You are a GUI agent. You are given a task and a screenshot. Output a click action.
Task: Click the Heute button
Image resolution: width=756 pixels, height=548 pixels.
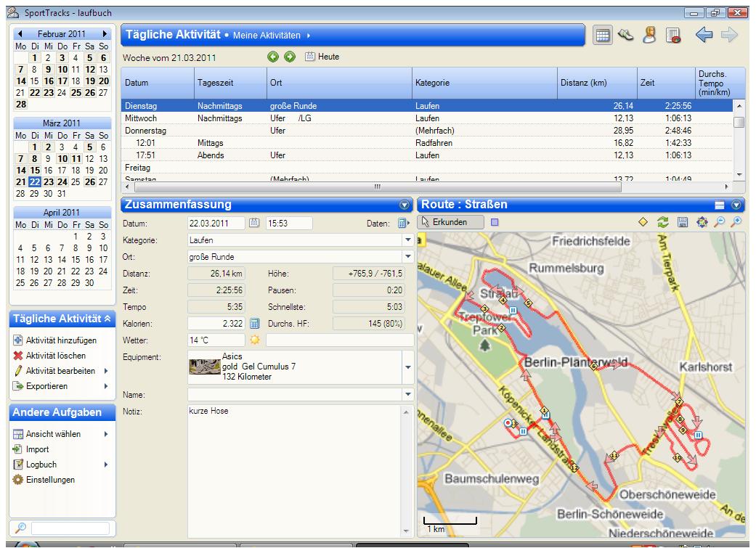(322, 57)
